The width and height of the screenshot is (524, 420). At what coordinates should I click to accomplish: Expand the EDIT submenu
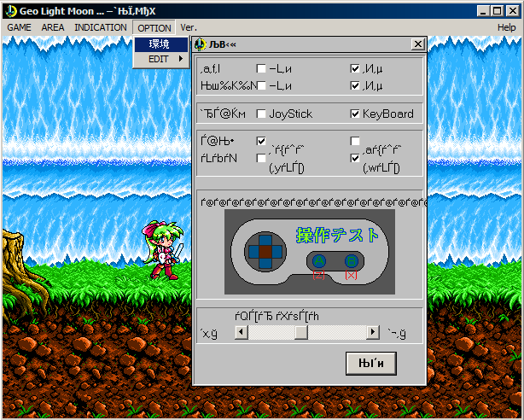161,59
